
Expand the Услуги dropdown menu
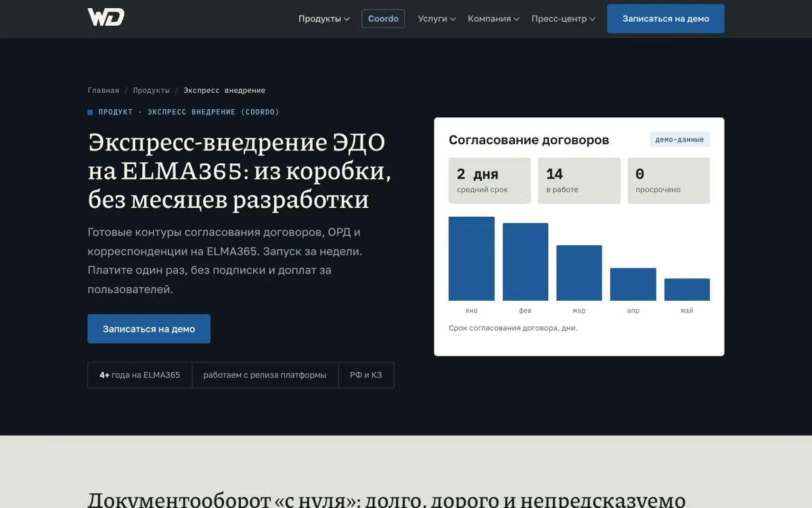(x=437, y=19)
